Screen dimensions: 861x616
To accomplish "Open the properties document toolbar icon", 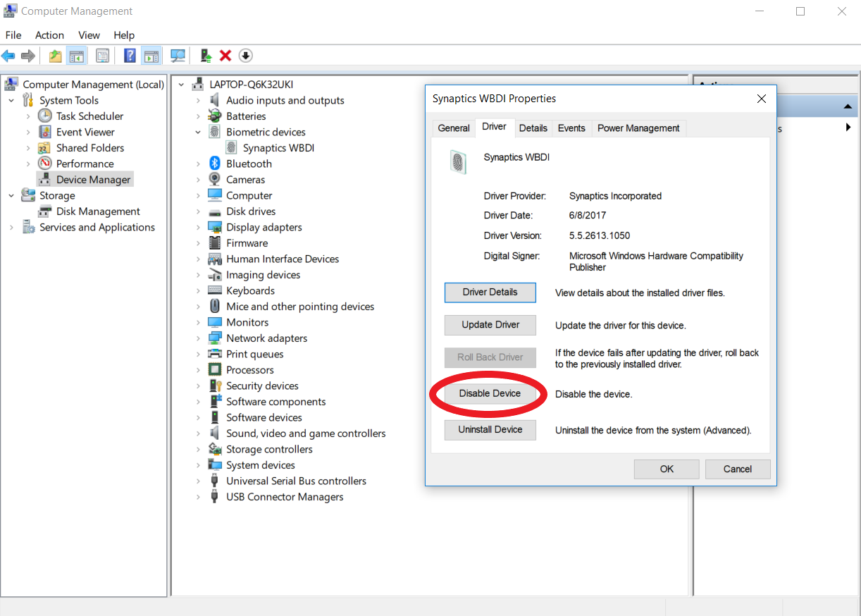I will (102, 55).
